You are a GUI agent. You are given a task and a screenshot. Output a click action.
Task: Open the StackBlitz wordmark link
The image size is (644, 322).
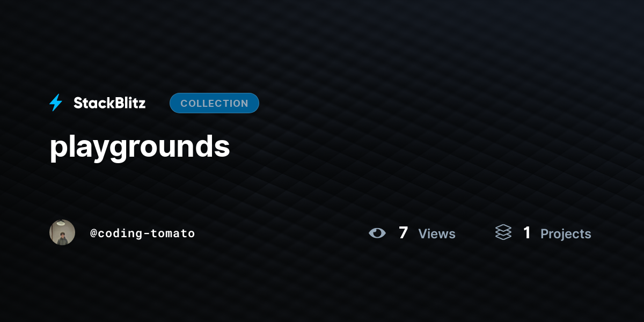pos(109,103)
